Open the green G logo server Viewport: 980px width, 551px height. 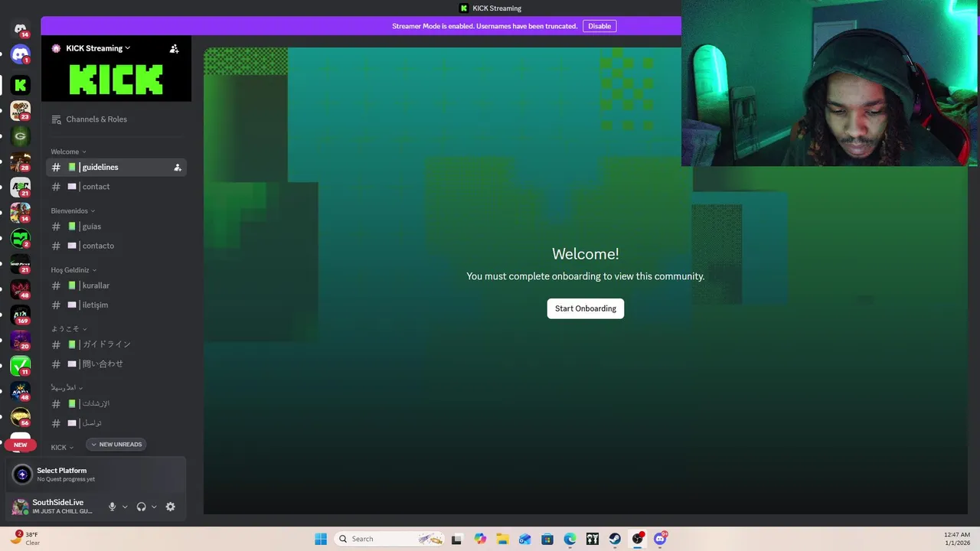pos(21,136)
